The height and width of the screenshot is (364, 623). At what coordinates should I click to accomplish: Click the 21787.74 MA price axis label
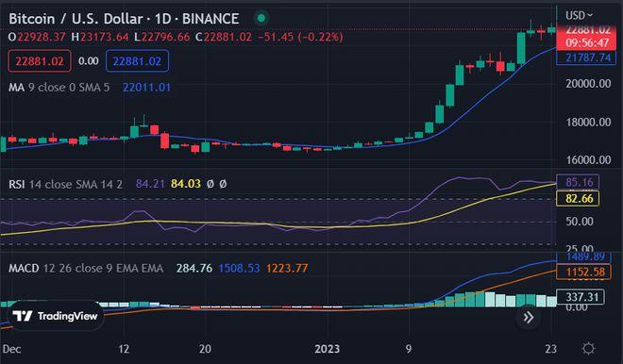pyautogui.click(x=586, y=58)
